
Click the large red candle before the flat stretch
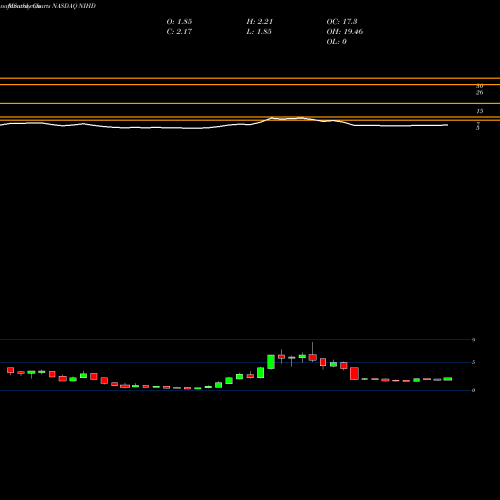[354, 373]
